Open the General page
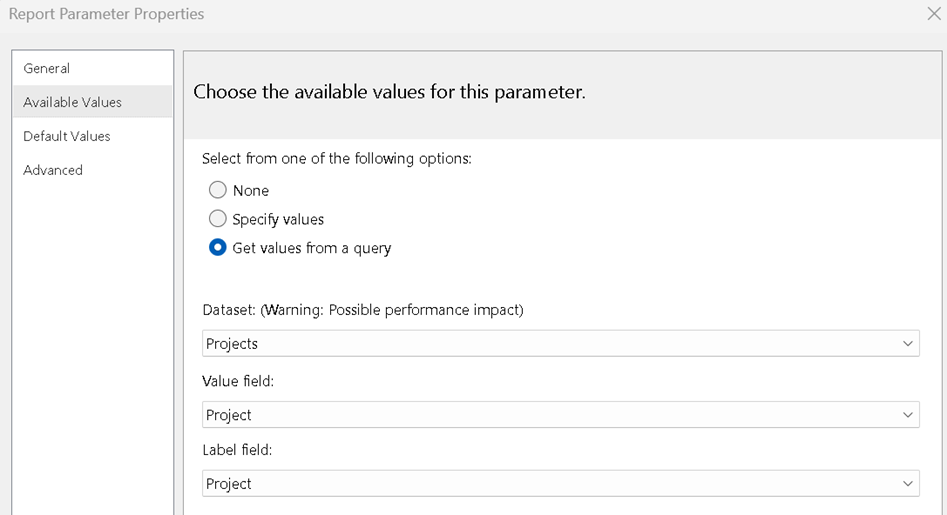This screenshot has width=947, height=515. [47, 68]
